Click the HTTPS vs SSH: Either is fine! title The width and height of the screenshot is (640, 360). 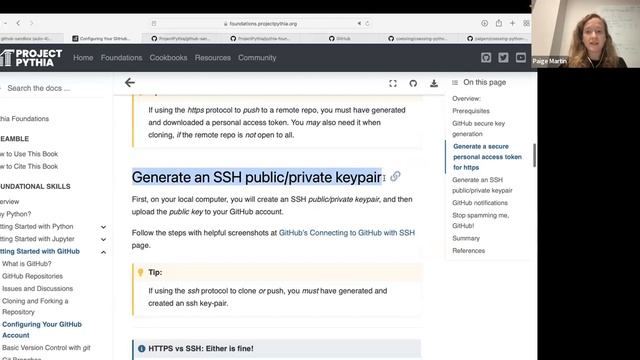point(200,349)
